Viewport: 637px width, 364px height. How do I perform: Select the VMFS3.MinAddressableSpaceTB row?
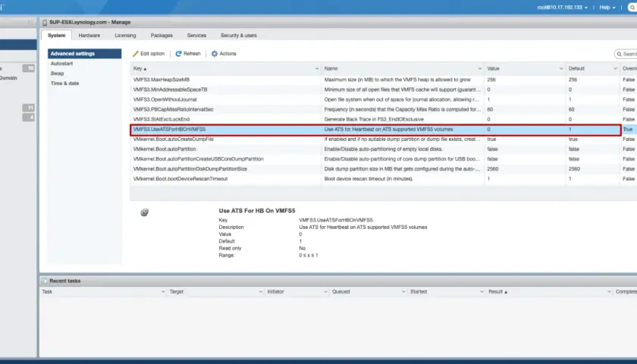[384, 89]
